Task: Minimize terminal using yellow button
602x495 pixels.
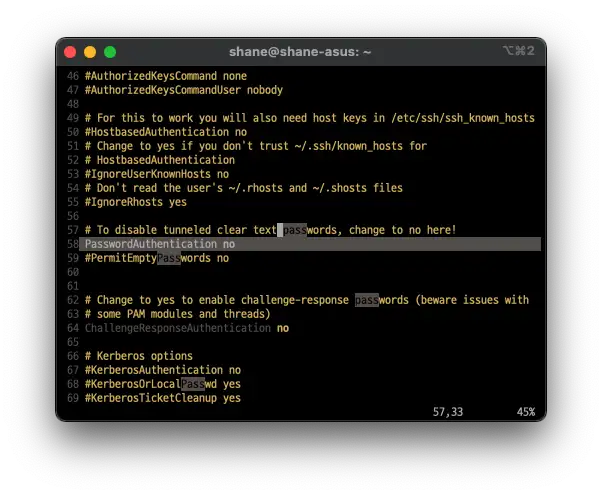Action: pos(90,52)
